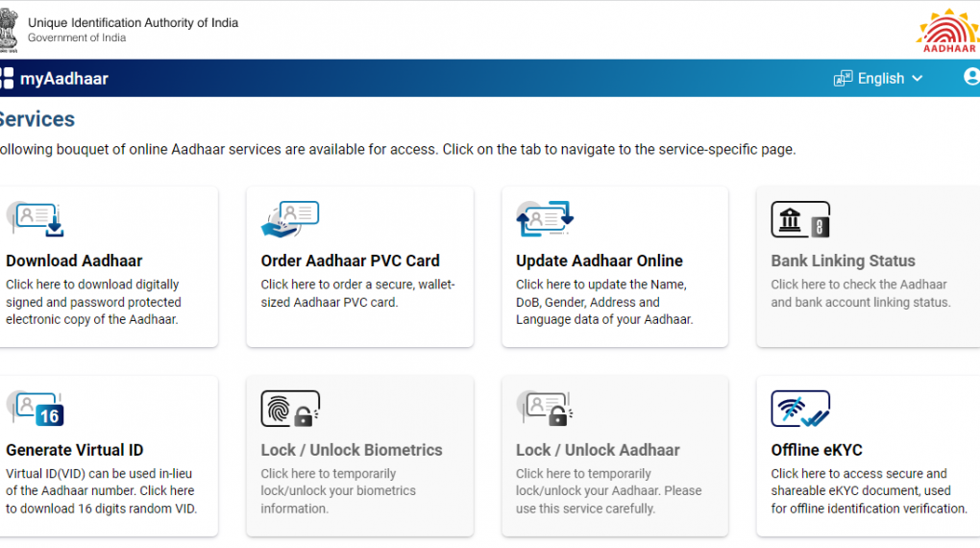Click the Government of India emblem
Image resolution: width=980 pixels, height=548 pixels.
(x=9, y=30)
